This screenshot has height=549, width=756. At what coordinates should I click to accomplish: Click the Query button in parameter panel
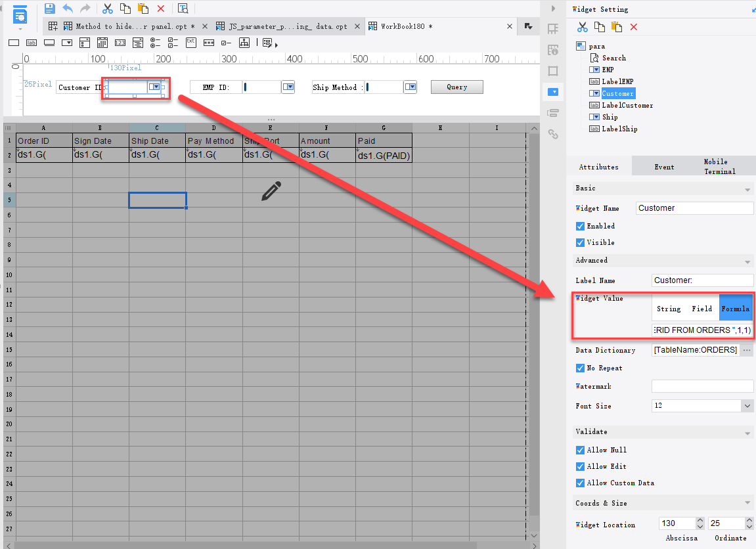coord(456,86)
